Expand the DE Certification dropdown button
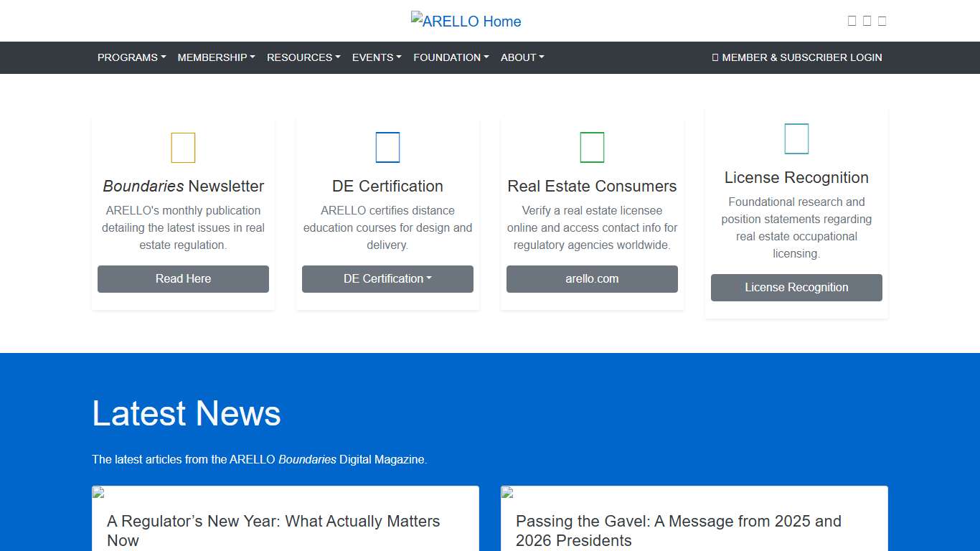This screenshot has height=551, width=980. (387, 279)
